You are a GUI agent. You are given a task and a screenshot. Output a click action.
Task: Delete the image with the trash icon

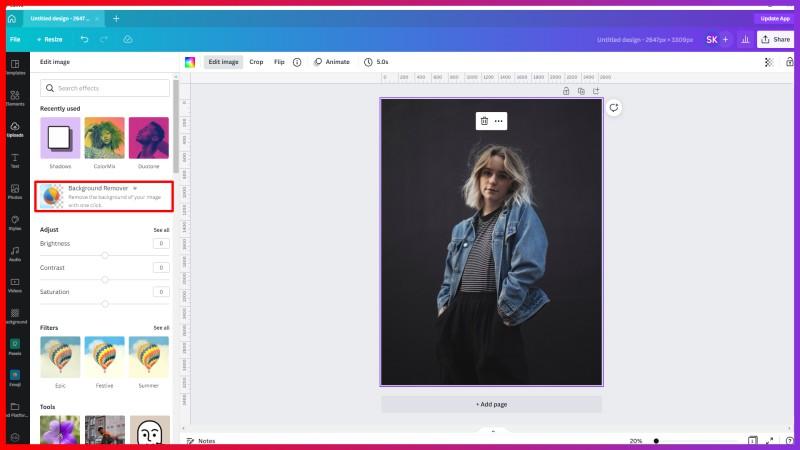tap(484, 121)
